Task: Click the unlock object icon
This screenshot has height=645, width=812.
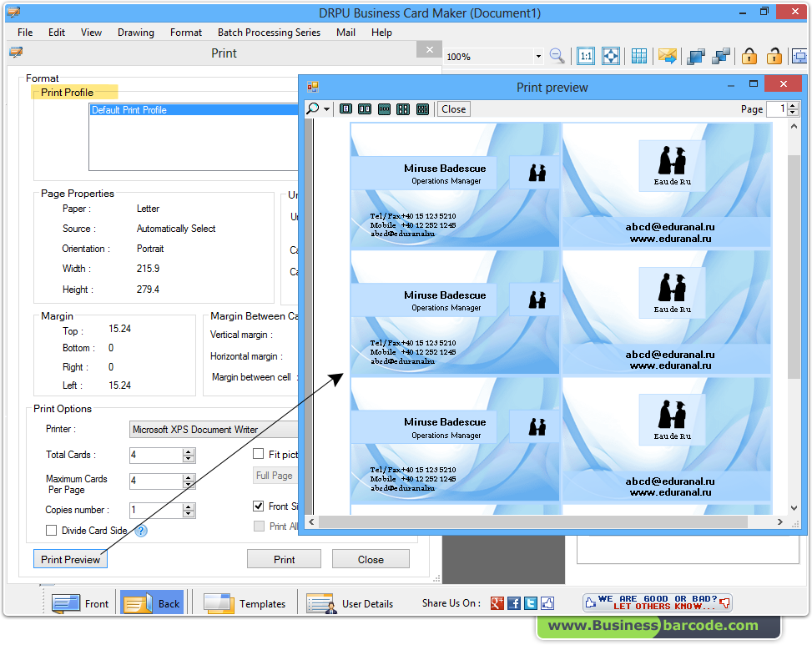Action: coord(774,56)
